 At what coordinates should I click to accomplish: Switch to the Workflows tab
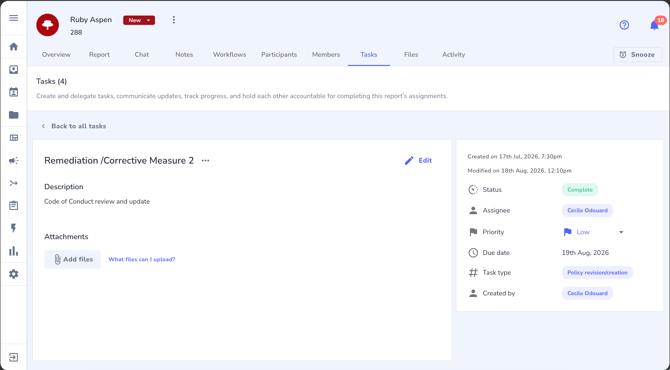point(229,55)
